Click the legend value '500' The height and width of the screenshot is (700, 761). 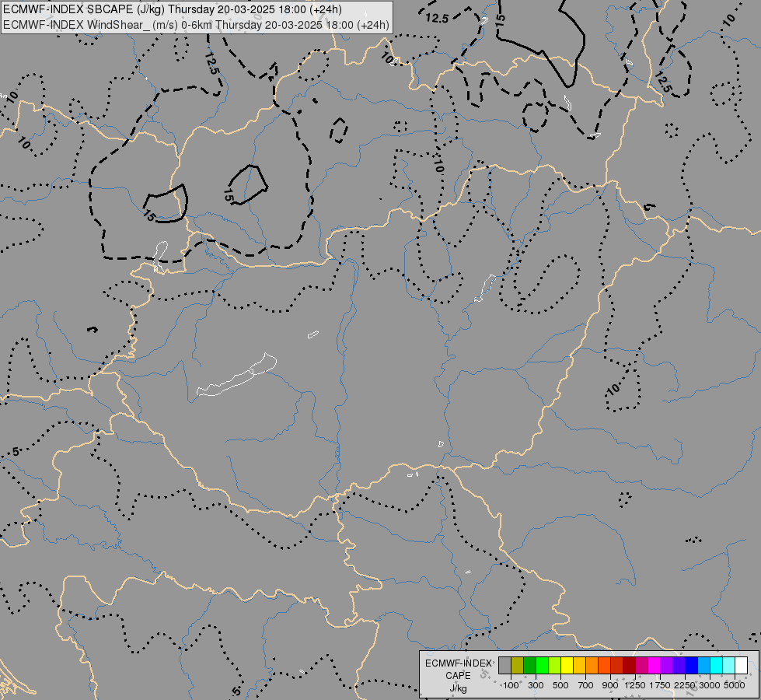[560, 685]
